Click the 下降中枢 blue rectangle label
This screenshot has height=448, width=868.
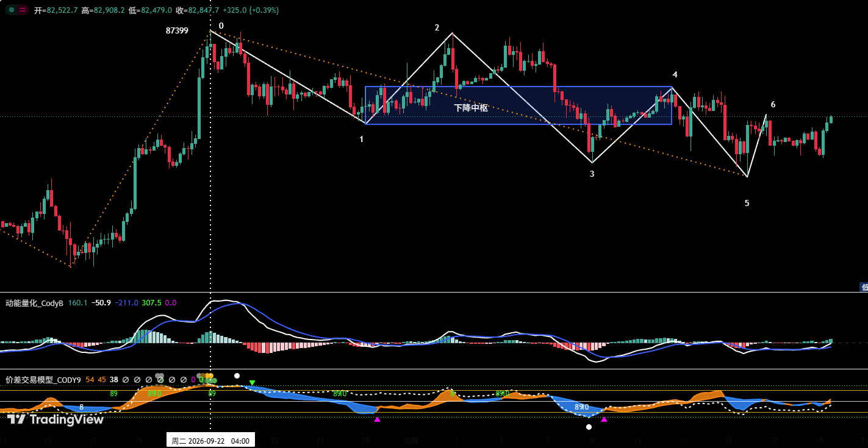point(471,107)
